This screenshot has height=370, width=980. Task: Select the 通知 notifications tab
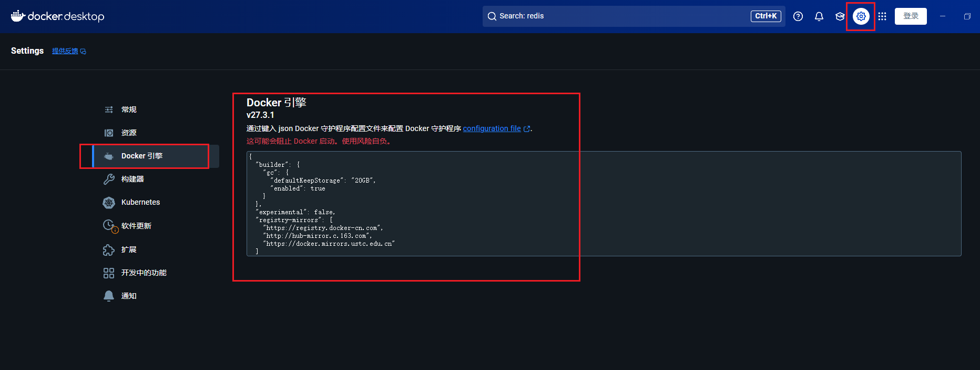(155, 296)
